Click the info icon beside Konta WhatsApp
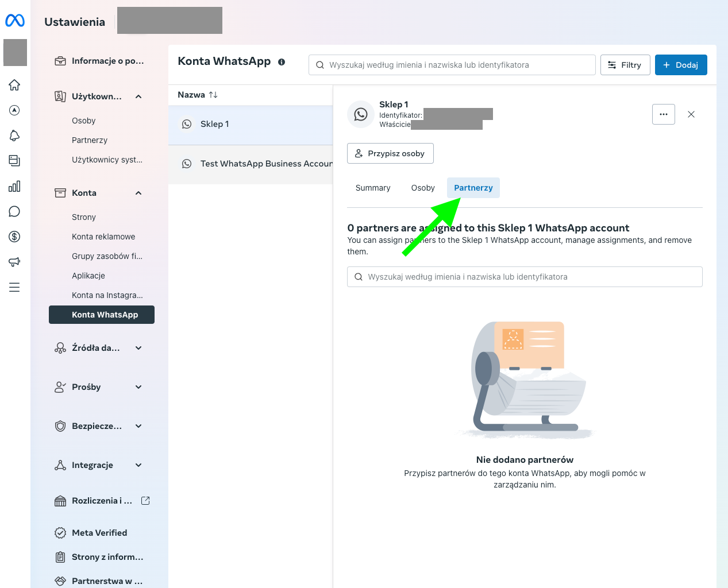 tap(282, 62)
